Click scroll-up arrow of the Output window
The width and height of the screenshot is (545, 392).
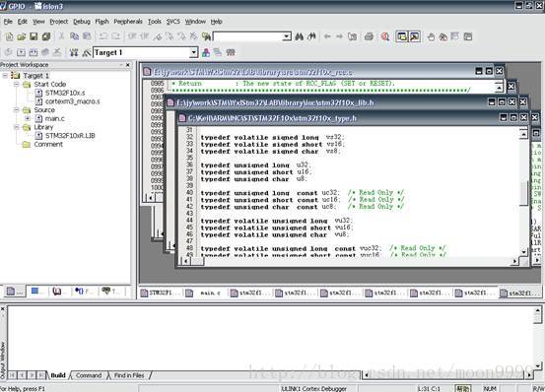click(x=537, y=311)
